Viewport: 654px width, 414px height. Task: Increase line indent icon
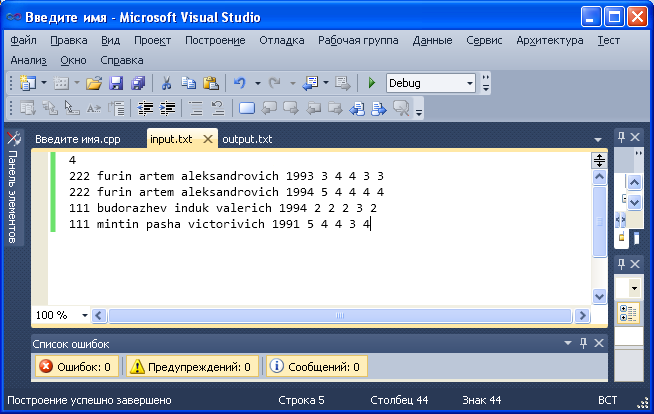click(167, 109)
